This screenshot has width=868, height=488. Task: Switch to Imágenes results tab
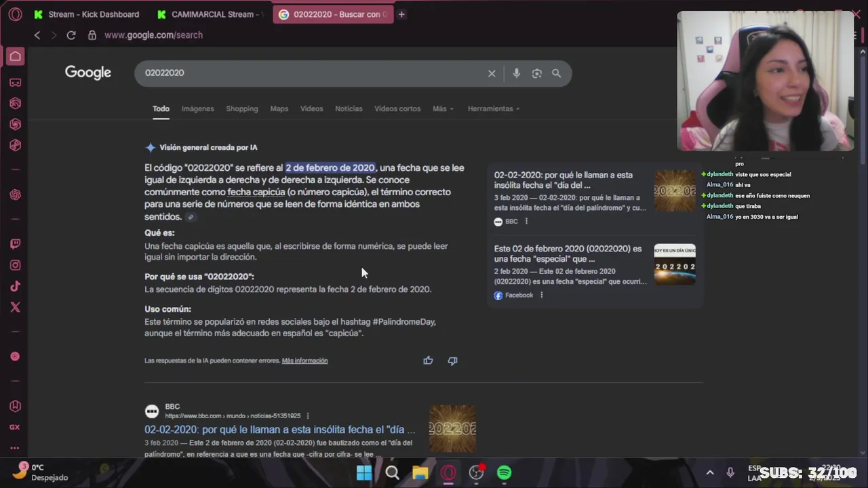coord(197,109)
